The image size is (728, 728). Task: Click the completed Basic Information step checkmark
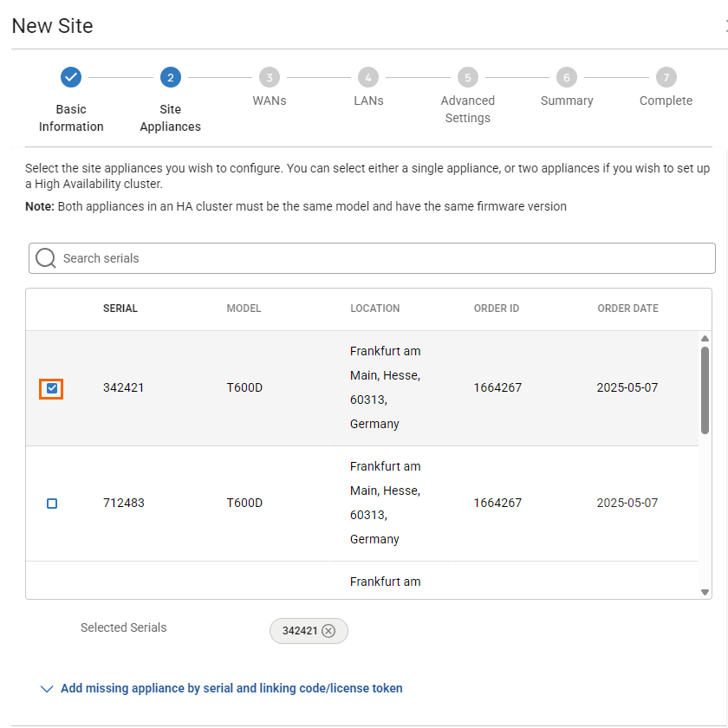(x=71, y=77)
